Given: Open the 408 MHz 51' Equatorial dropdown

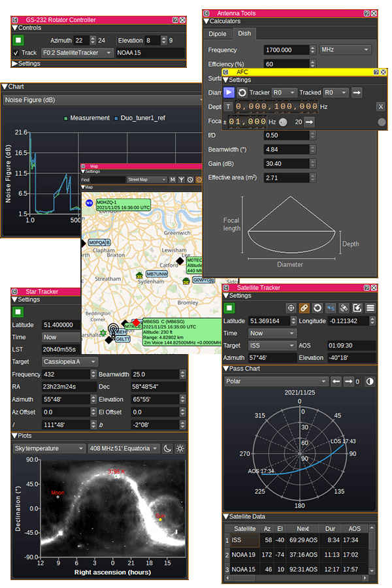Looking at the screenshot, I should (x=123, y=448).
